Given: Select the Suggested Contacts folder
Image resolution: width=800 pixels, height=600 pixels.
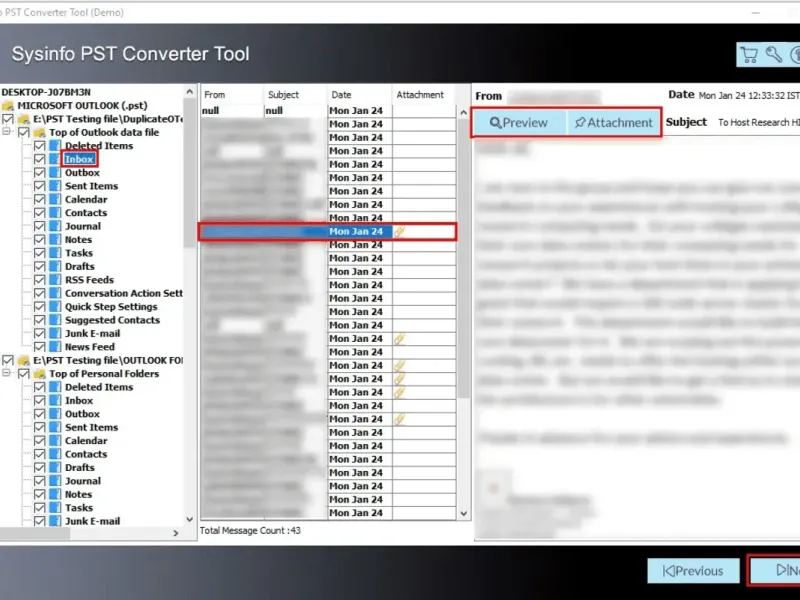Looking at the screenshot, I should point(112,320).
